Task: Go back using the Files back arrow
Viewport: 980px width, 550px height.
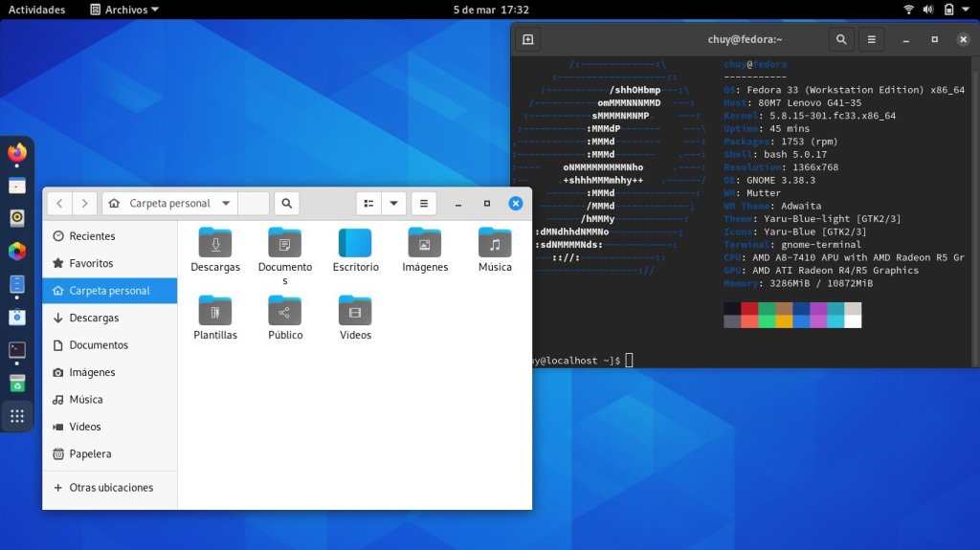Action: (x=59, y=204)
